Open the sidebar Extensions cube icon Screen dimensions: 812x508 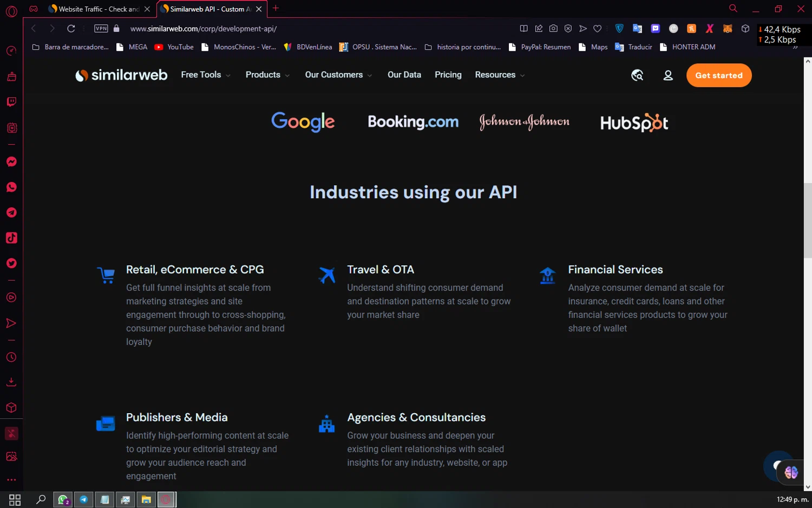11,408
